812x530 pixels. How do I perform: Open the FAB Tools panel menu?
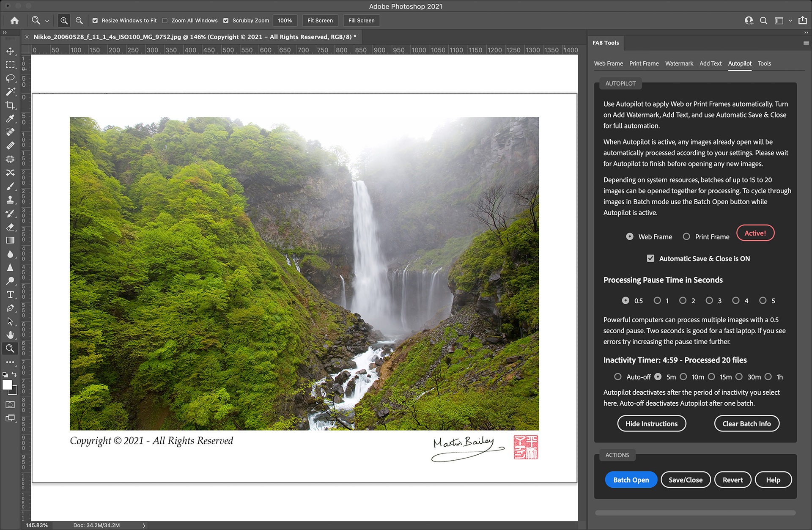tap(806, 43)
